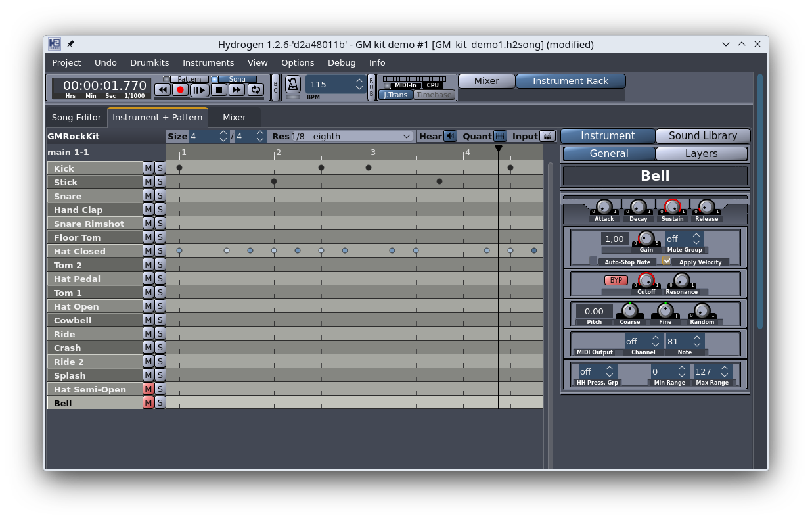
Task: Click the pin icon in the title bar
Action: pyautogui.click(x=70, y=44)
